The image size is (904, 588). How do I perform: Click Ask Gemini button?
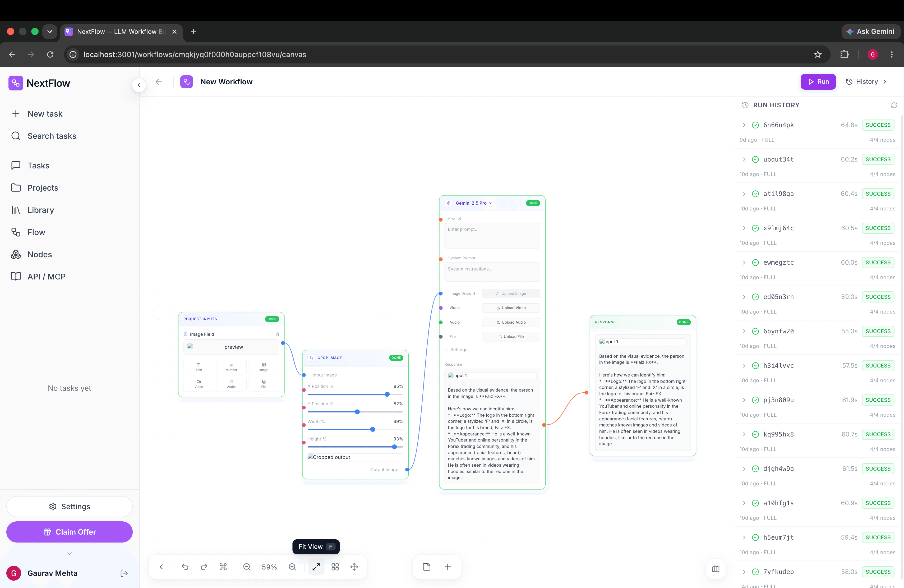click(x=871, y=31)
